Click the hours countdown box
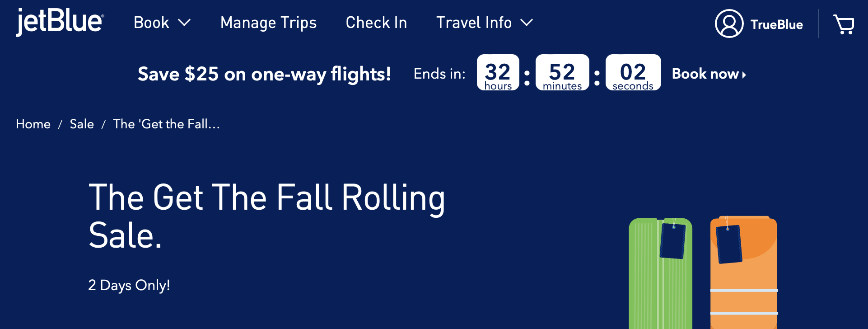The height and width of the screenshot is (329, 868). coord(498,73)
